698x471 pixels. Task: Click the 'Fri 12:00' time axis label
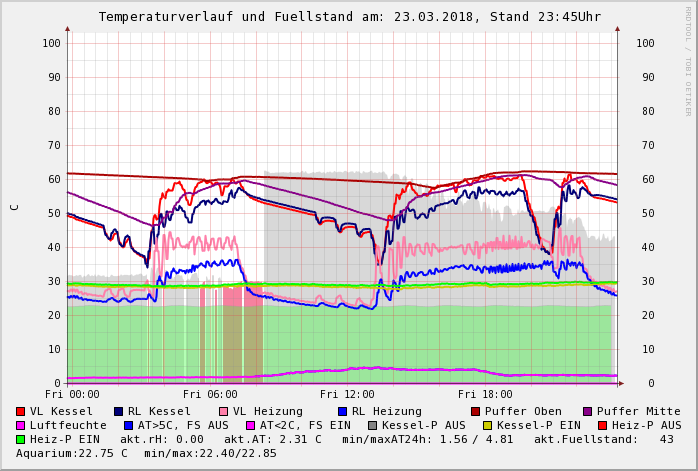tap(342, 394)
